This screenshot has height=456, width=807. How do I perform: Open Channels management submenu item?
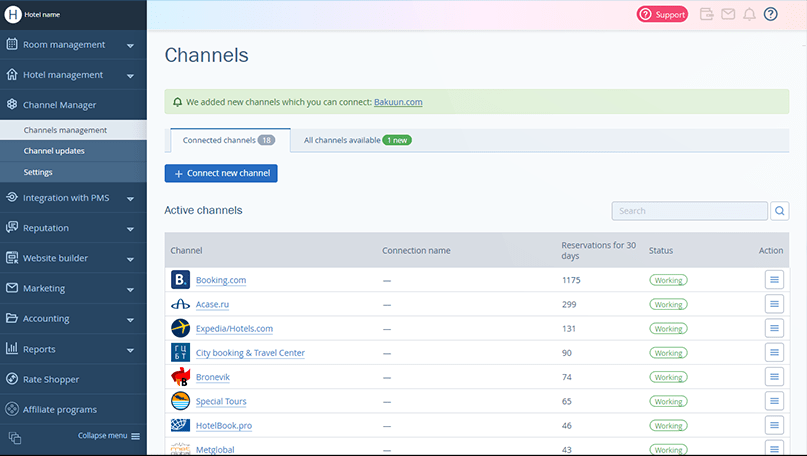pyautogui.click(x=73, y=130)
